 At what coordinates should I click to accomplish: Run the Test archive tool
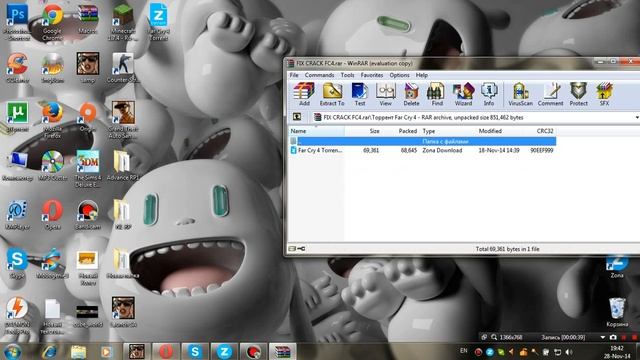coord(360,94)
